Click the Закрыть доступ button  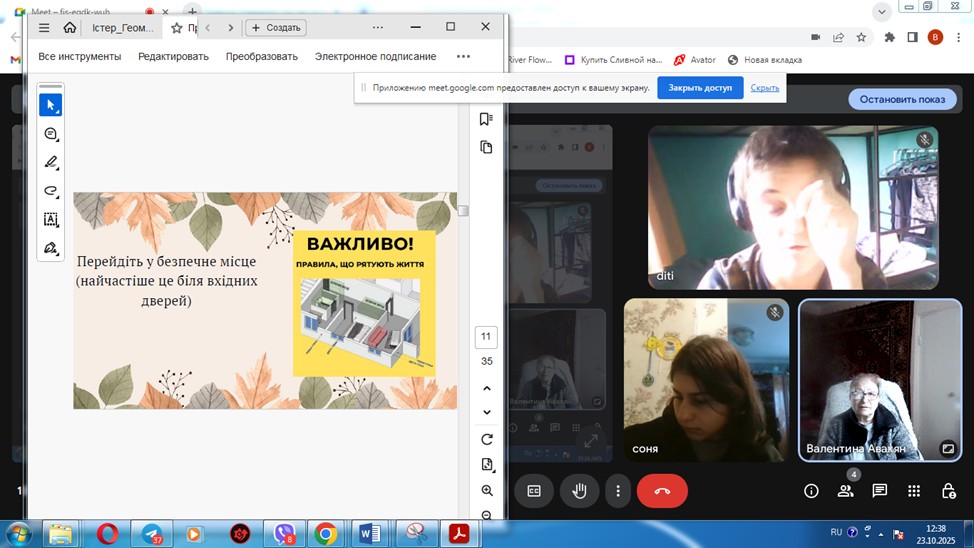700,88
